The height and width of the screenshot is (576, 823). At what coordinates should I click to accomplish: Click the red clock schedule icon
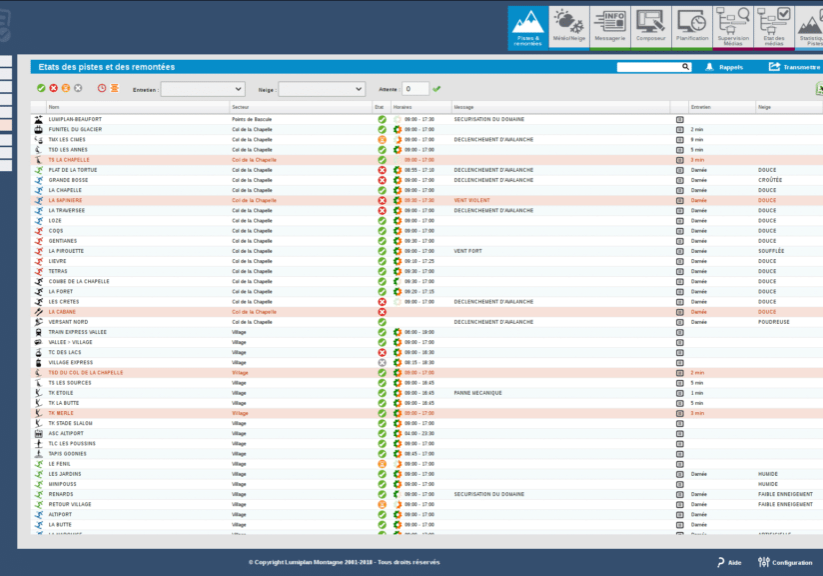pos(102,88)
